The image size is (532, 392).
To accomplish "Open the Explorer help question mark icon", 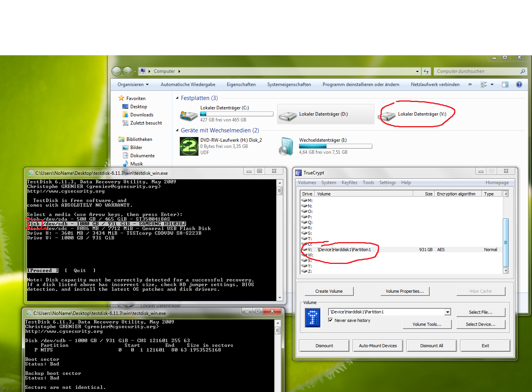I will [519, 84].
